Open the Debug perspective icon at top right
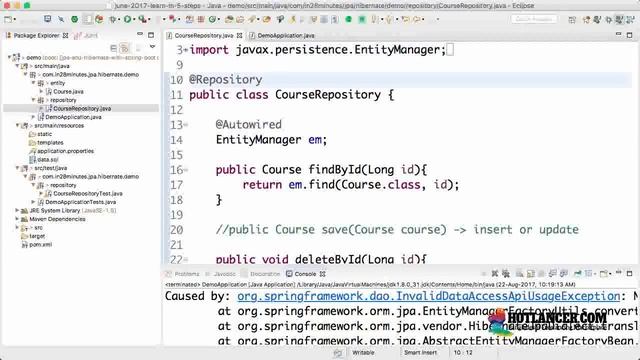This screenshot has height=360, width=640. [x=609, y=19]
